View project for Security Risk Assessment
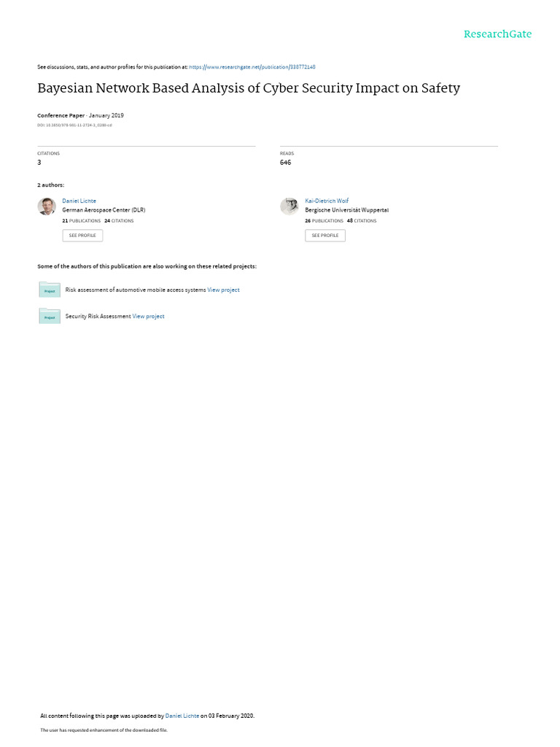Image resolution: width=560 pixels, height=747 pixels. tap(148, 316)
